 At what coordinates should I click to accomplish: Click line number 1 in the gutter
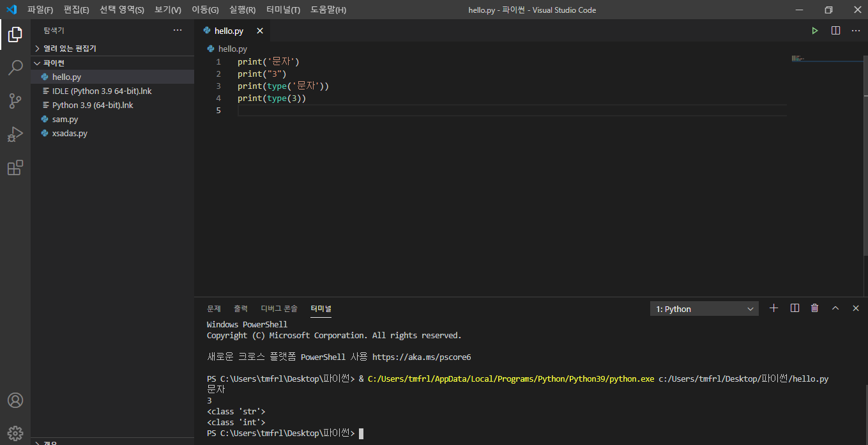(218, 61)
